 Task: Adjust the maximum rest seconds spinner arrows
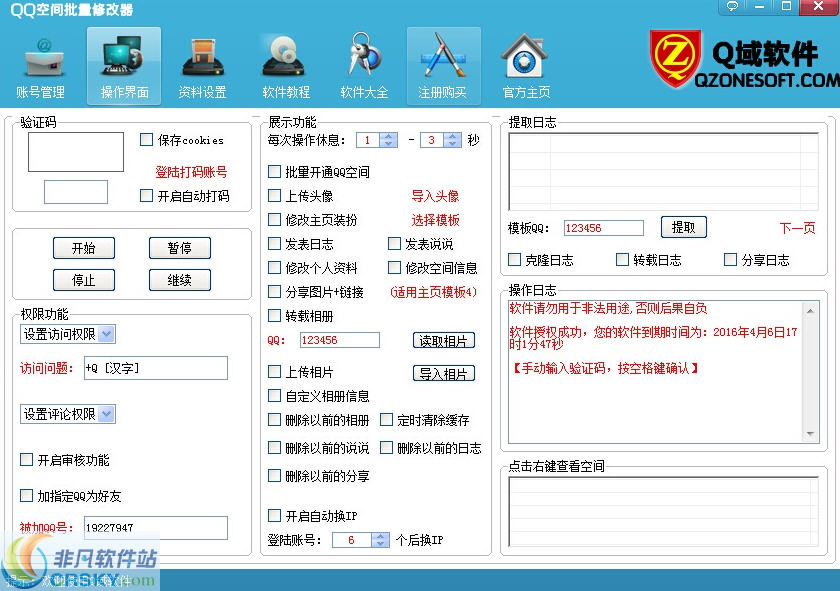(453, 140)
